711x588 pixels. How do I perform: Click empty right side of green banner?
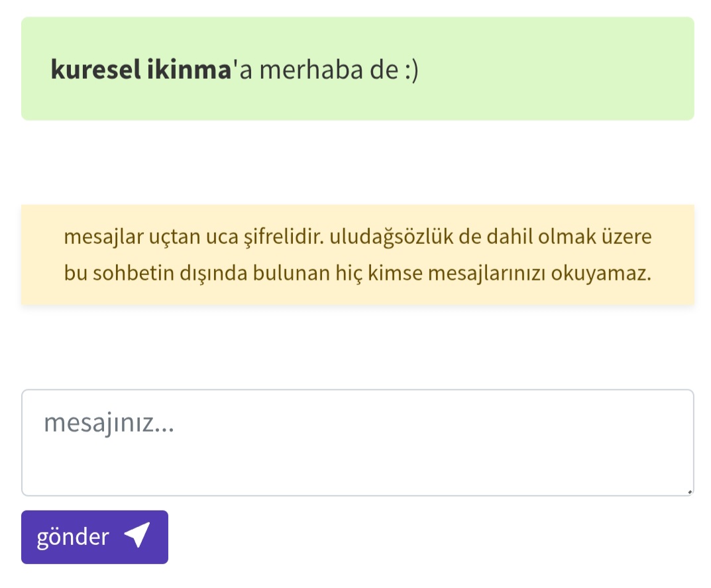tap(563, 70)
